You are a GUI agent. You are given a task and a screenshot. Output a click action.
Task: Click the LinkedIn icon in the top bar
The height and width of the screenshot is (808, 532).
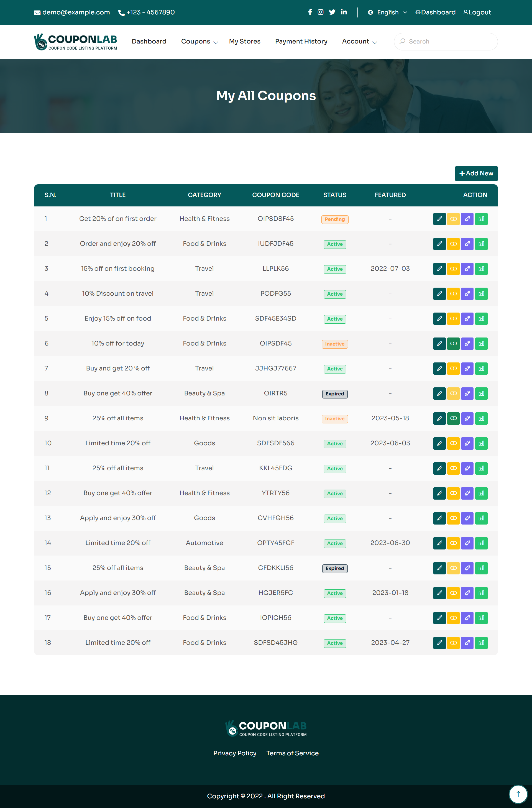pos(344,12)
